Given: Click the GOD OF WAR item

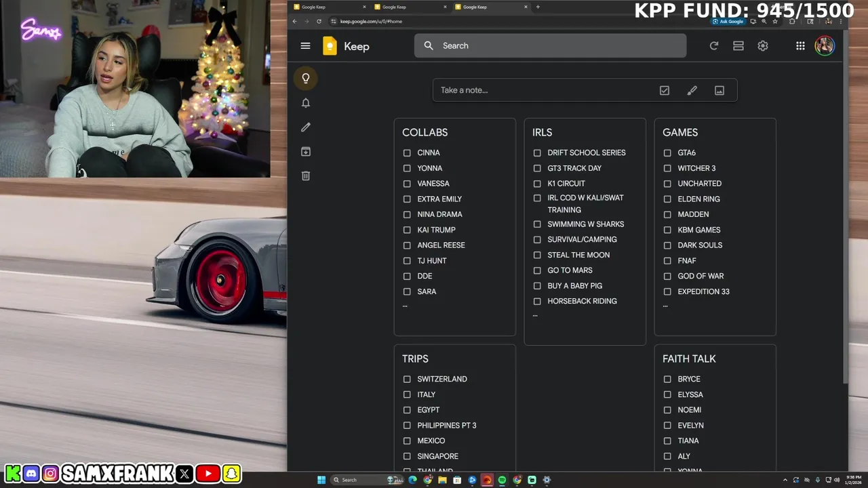Looking at the screenshot, I should pyautogui.click(x=701, y=277).
